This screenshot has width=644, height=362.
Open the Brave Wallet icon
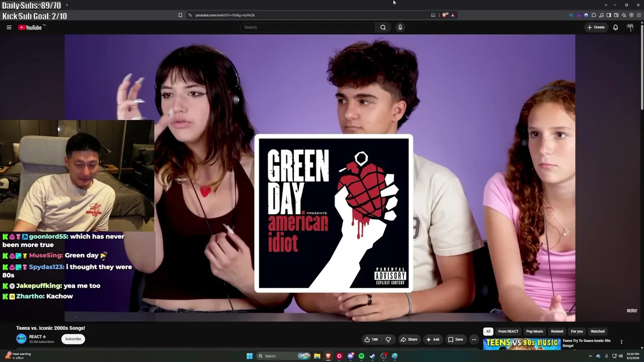coord(616,15)
